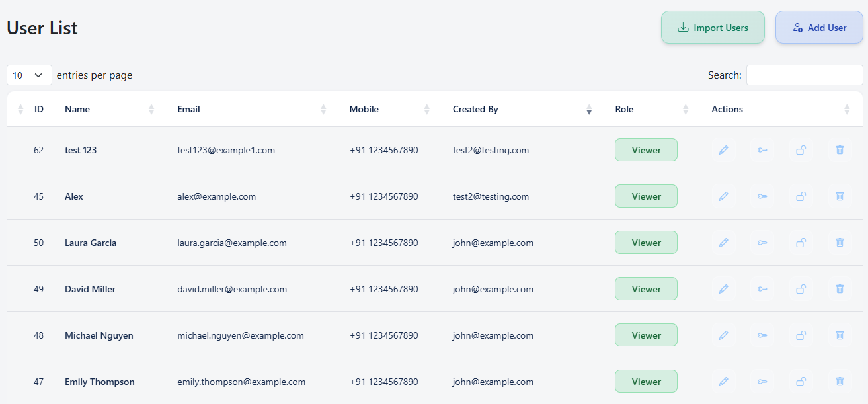Click inside the Search field
The width and height of the screenshot is (868, 404).
(805, 75)
